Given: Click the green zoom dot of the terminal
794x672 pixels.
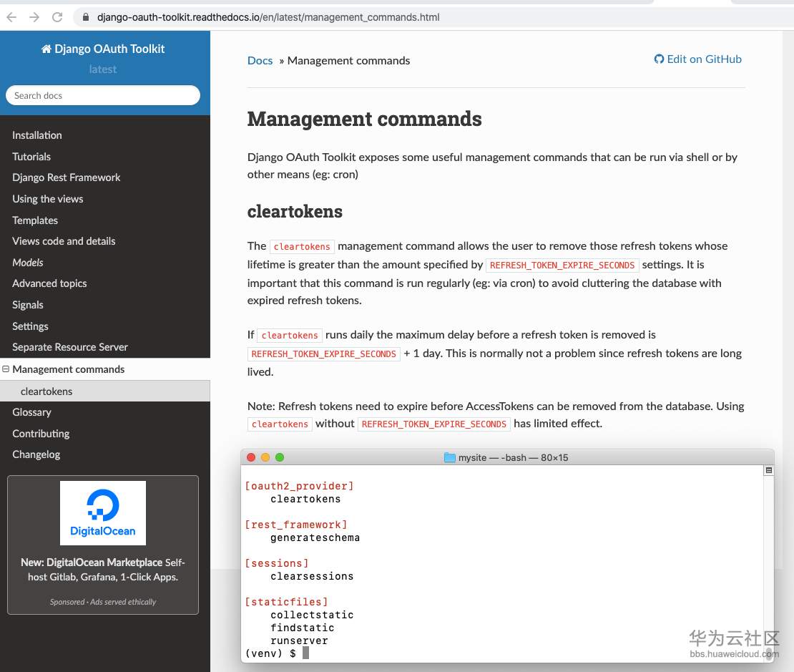Looking at the screenshot, I should [279, 457].
